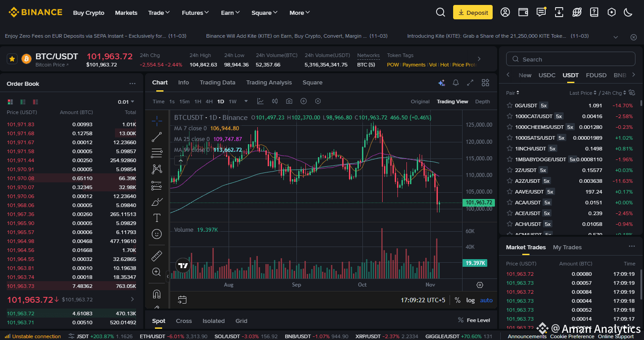Open the chart goto date icon
Image resolution: width=644 pixels, height=340 pixels.
(x=182, y=300)
